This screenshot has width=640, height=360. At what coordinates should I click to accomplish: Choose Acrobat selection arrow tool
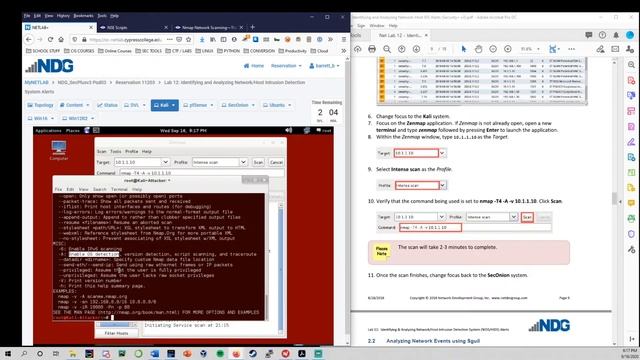[464, 49]
